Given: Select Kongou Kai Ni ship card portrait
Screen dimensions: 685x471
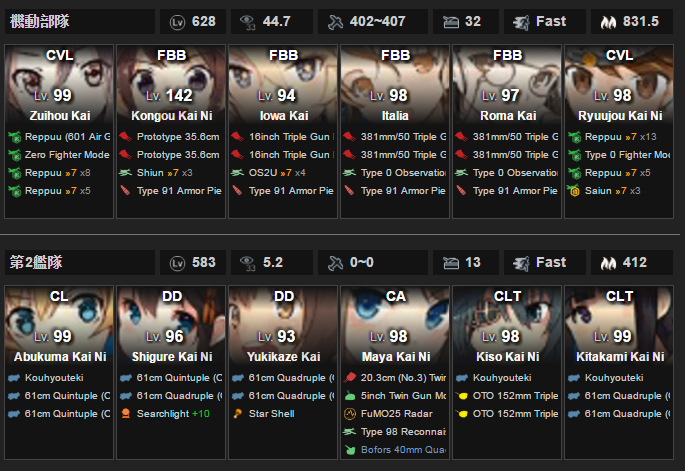Looking at the screenshot, I should pos(171,85).
